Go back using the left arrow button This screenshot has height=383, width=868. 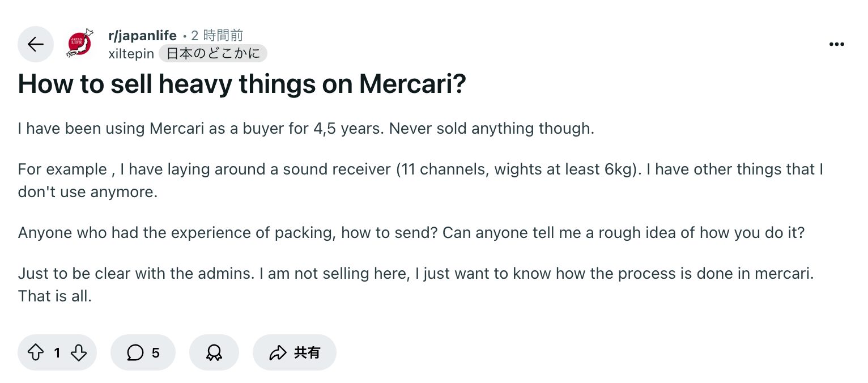point(36,44)
